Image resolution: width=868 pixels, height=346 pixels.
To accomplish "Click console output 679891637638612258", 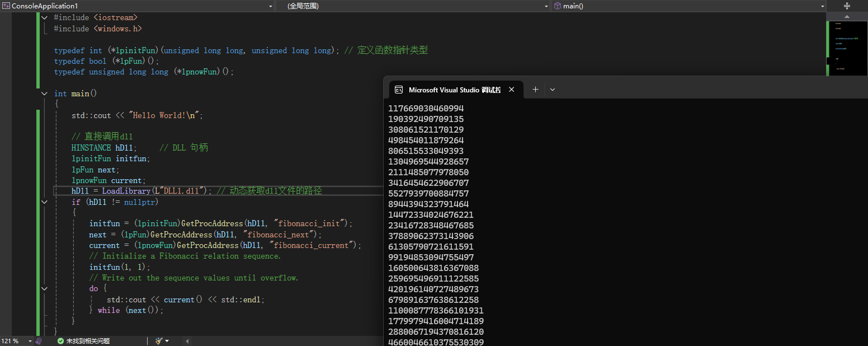I will (x=433, y=300).
